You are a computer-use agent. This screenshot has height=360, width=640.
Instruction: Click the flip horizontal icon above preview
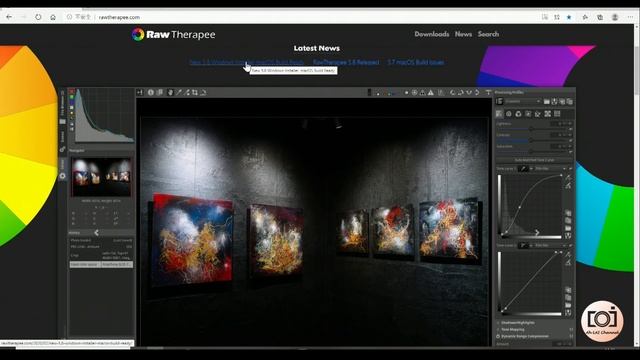click(469, 93)
